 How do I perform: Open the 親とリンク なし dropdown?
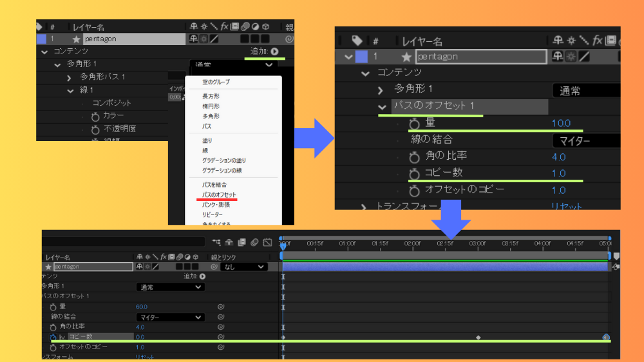pos(243,267)
